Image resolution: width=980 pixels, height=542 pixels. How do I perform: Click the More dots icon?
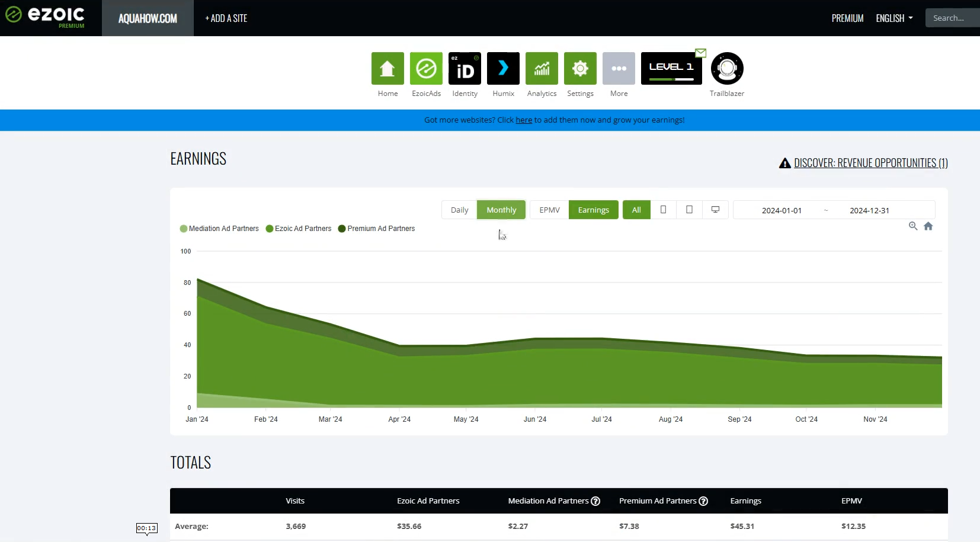click(x=619, y=68)
